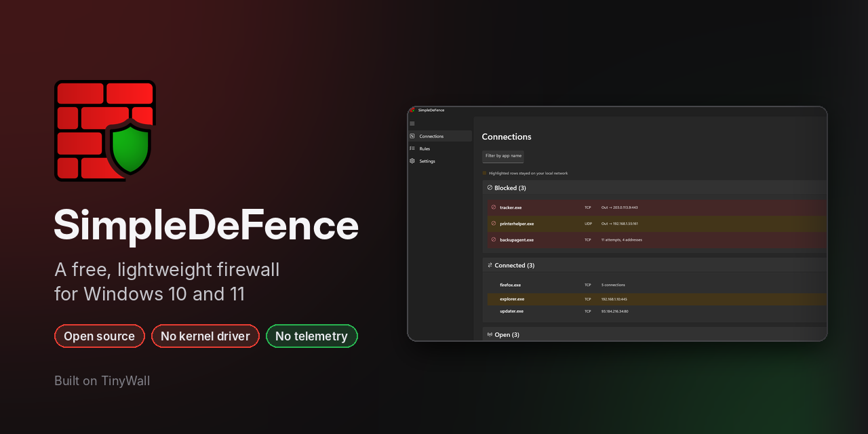
Task: Click the arrows icon of the Connected section
Action: (490, 265)
